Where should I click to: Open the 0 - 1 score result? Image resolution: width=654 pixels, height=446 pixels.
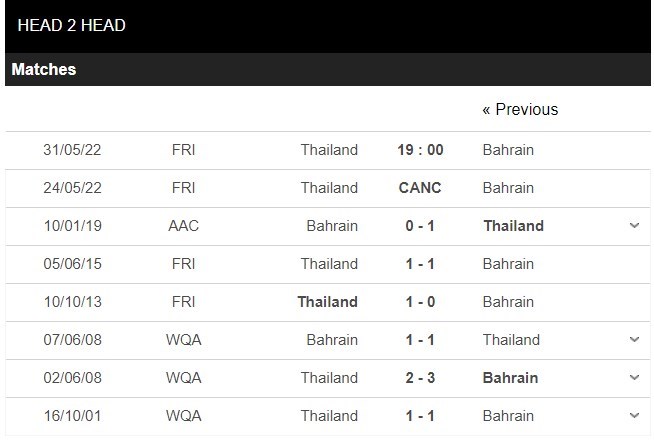click(420, 226)
